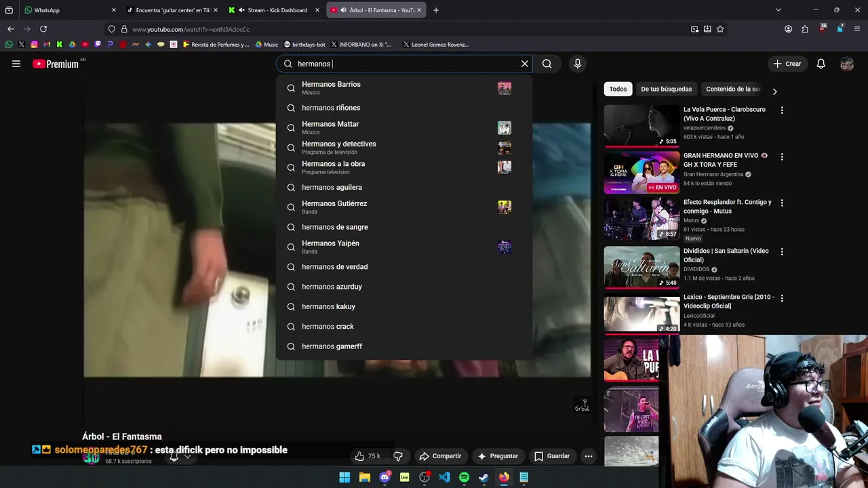Open Spotify from the taskbar

(464, 477)
